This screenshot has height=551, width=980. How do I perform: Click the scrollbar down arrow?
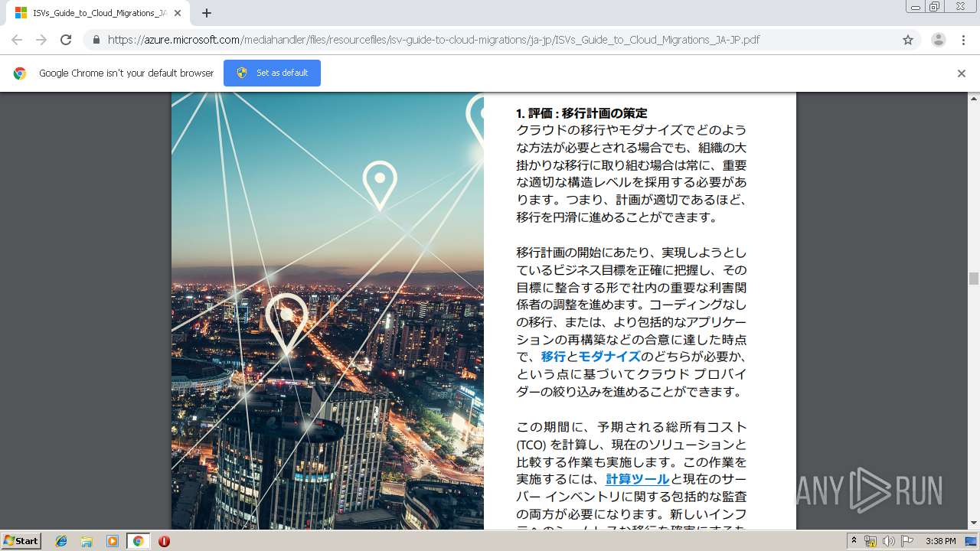click(x=974, y=523)
